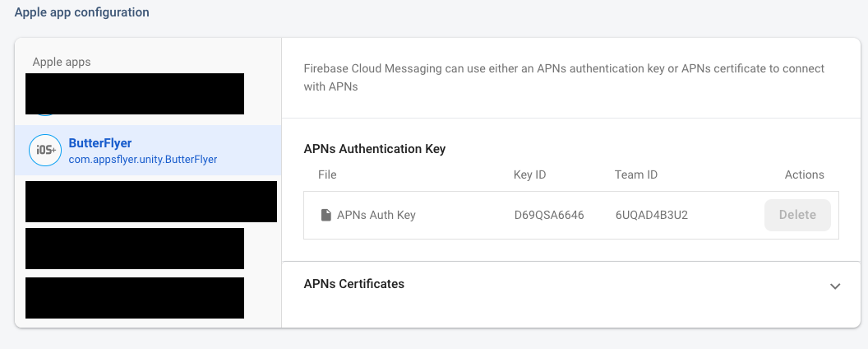Select the bottom-most redacted app entry
The width and height of the screenshot is (868, 349).
[135, 298]
